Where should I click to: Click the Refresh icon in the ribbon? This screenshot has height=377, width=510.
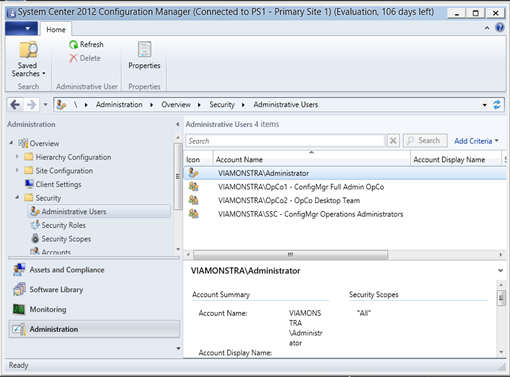pos(73,45)
